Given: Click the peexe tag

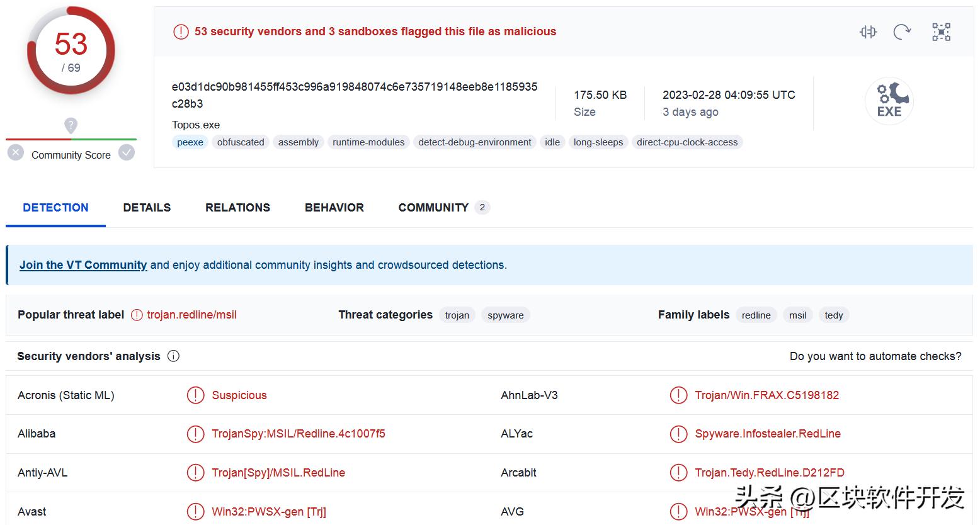Looking at the screenshot, I should click(190, 142).
